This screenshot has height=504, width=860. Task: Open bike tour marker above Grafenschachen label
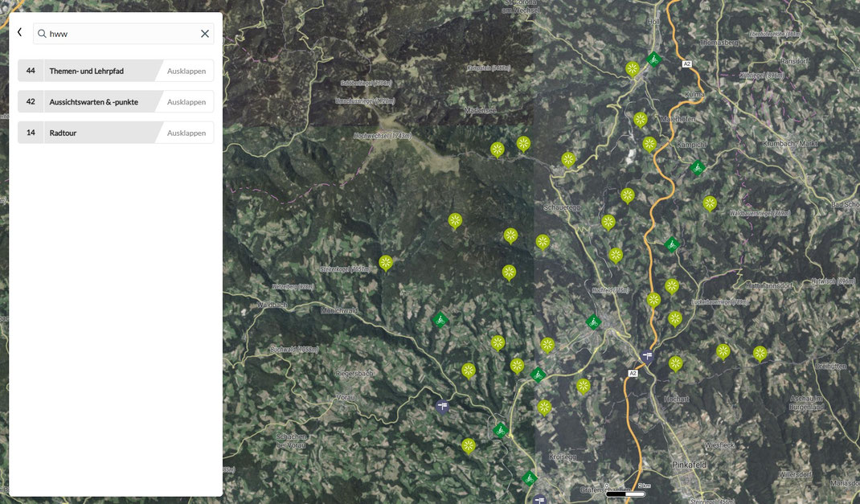pyautogui.click(x=529, y=479)
